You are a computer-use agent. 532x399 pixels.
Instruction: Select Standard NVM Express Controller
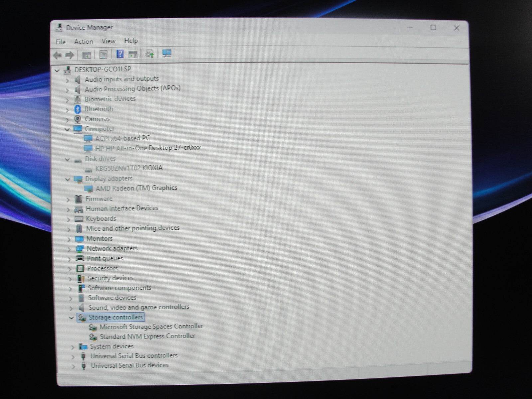147,336
